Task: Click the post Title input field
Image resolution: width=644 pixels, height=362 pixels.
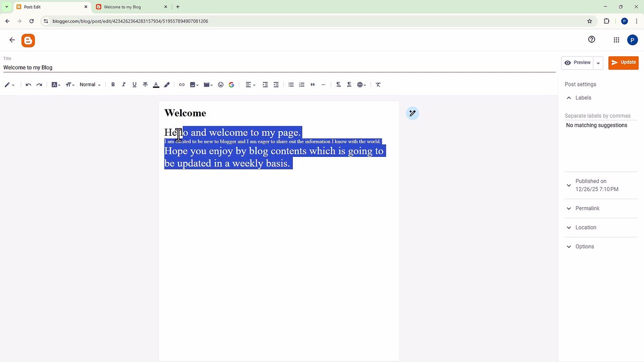Action: tap(279, 67)
